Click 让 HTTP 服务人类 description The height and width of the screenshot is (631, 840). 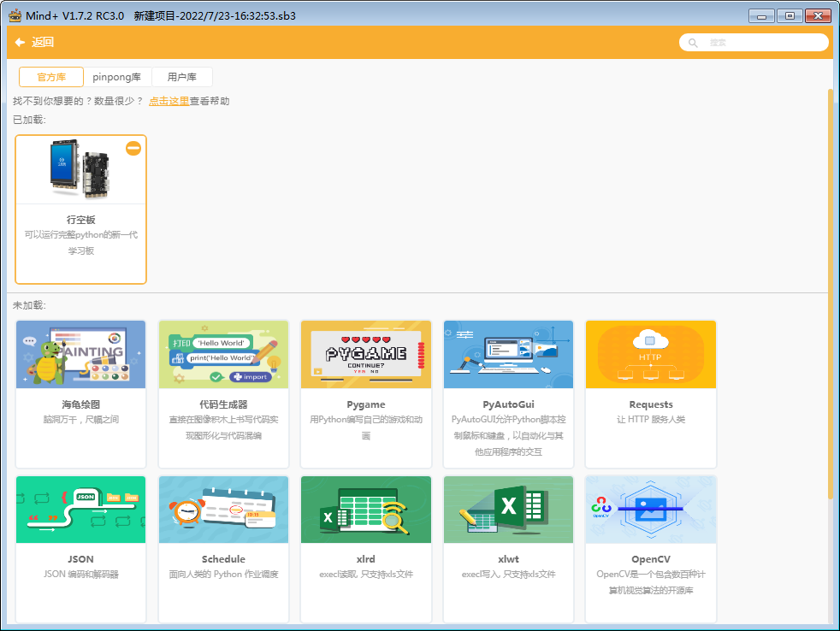tap(651, 420)
